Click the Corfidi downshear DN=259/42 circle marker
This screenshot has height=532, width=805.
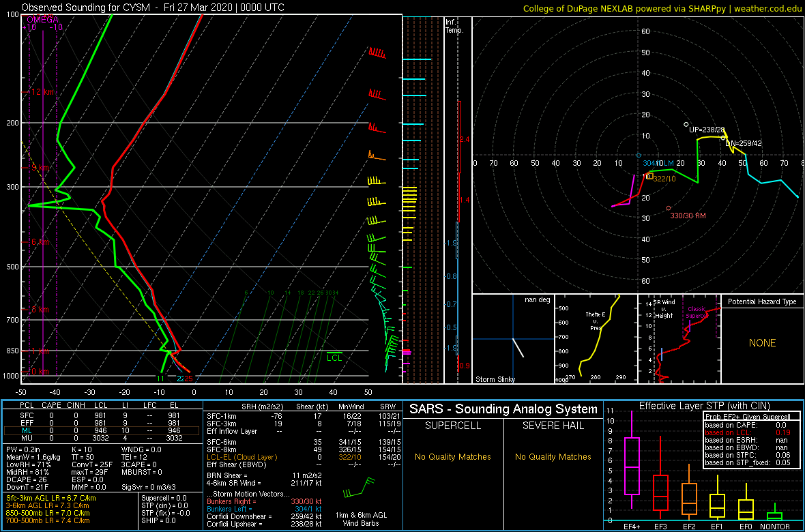[x=723, y=137]
